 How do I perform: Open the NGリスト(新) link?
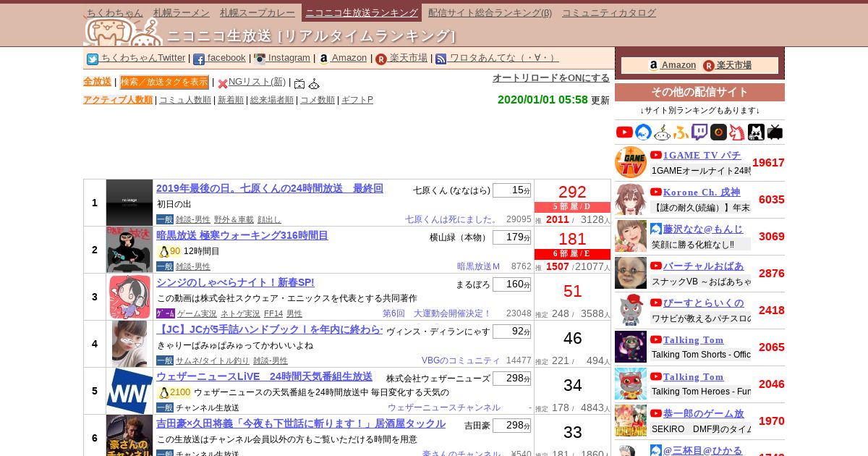pyautogui.click(x=257, y=82)
